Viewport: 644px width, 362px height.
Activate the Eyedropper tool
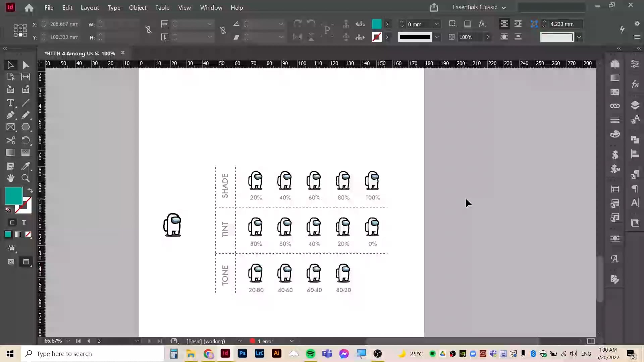[x=25, y=166]
